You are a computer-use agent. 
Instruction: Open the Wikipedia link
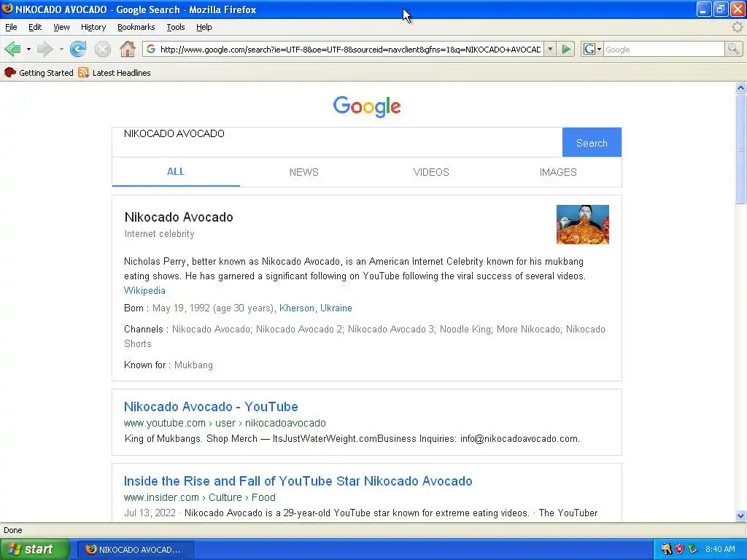pyautogui.click(x=145, y=290)
